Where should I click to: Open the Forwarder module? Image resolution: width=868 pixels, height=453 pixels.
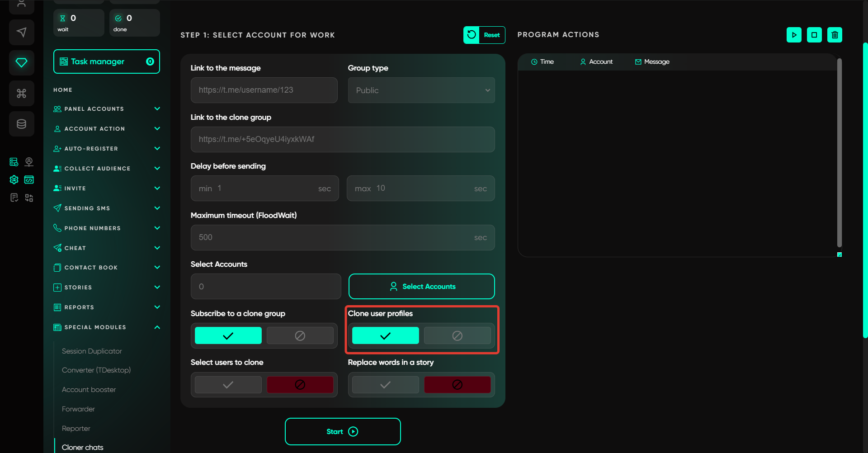pos(78,409)
